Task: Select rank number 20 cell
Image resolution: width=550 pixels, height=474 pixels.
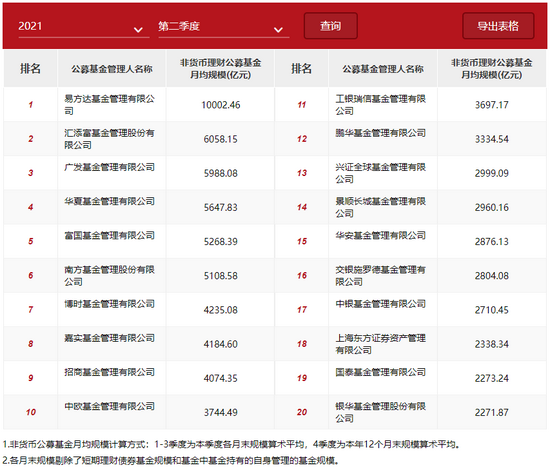Action: (x=302, y=412)
